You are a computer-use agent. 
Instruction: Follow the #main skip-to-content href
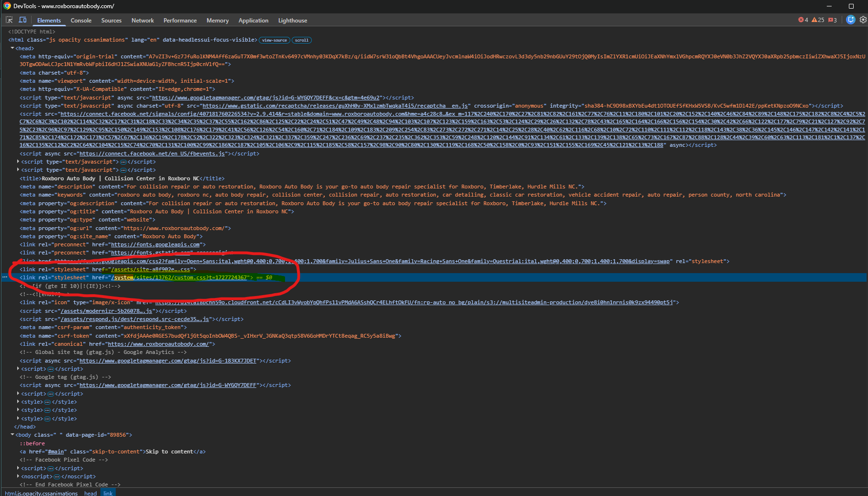pyautogui.click(x=56, y=452)
